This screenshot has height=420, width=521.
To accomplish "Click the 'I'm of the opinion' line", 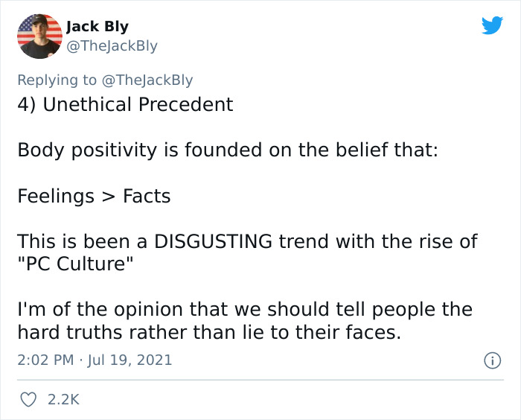I will tap(245, 310).
